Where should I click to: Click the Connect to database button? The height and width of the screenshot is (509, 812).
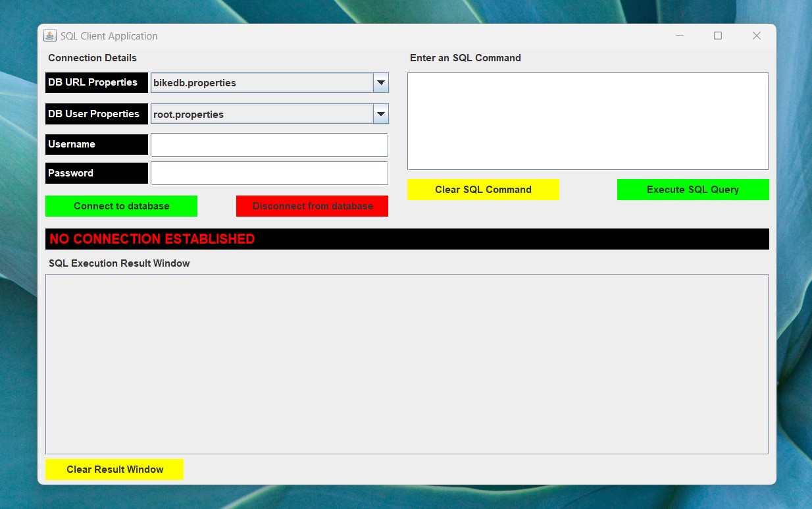click(x=121, y=205)
